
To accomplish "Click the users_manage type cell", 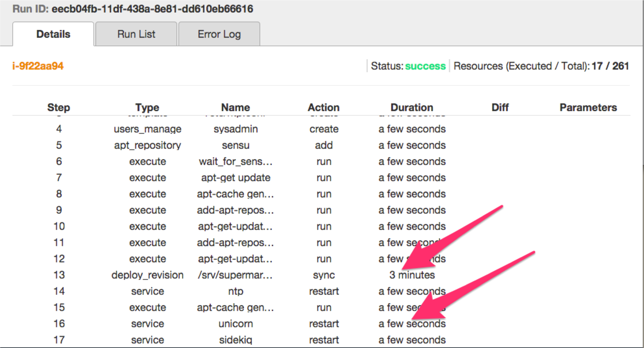I will (147, 129).
